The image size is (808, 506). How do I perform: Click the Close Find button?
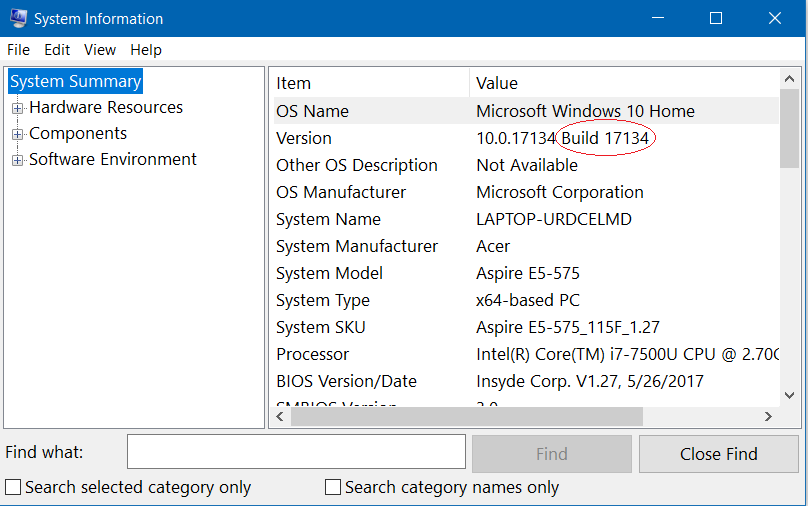pyautogui.click(x=718, y=454)
